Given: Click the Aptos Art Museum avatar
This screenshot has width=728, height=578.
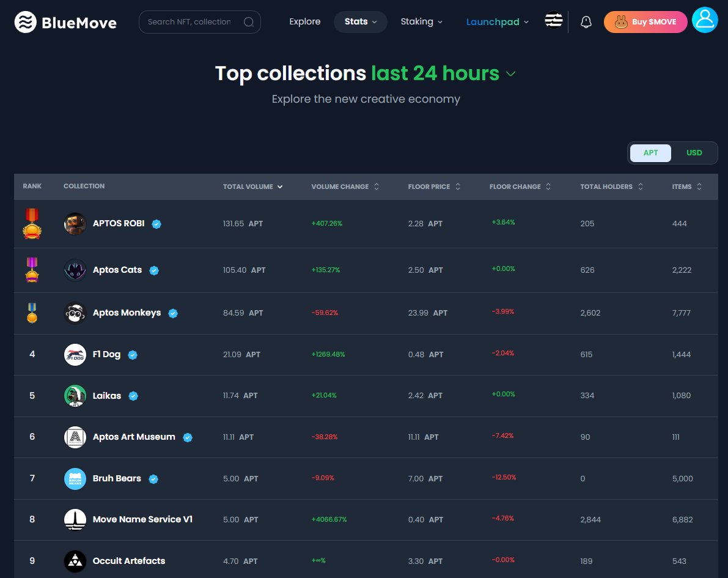Looking at the screenshot, I should (x=75, y=437).
